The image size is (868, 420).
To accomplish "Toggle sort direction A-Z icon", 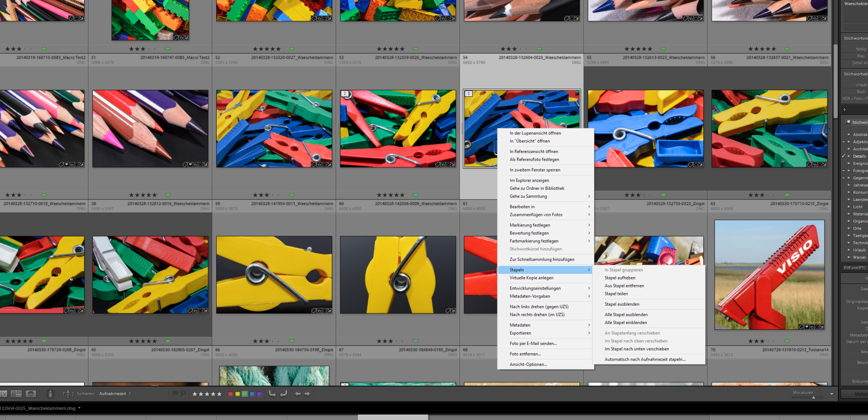I will (68, 394).
